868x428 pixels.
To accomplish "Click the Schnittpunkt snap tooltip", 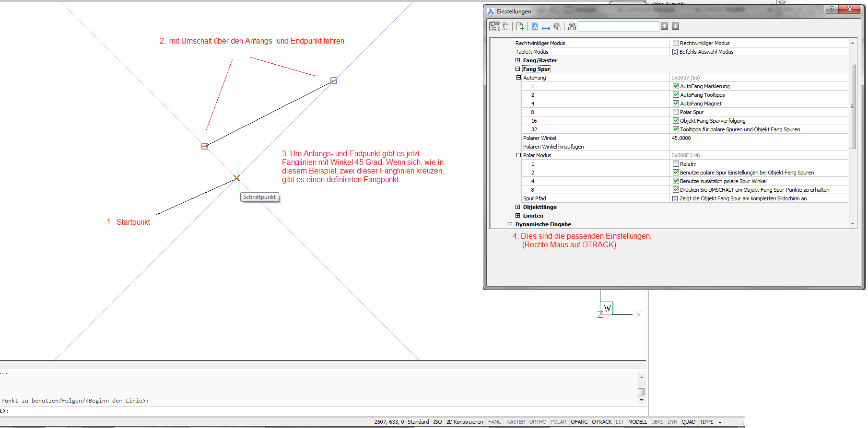I will 259,197.
